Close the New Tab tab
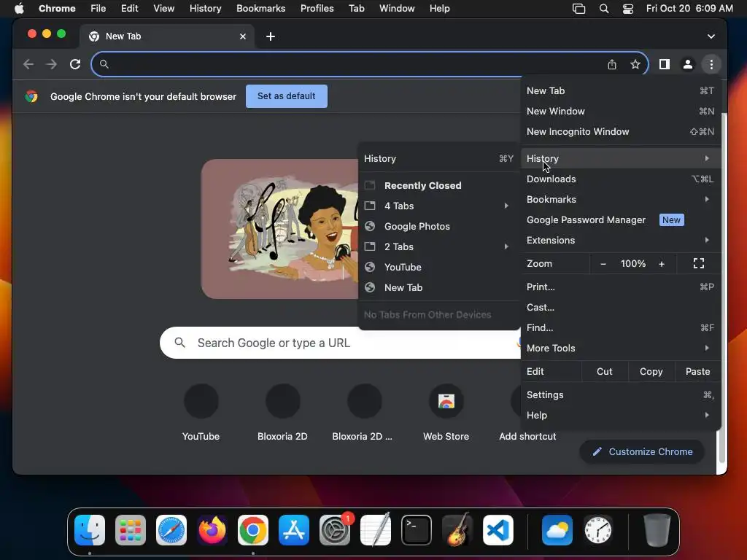The width and height of the screenshot is (747, 560). click(x=243, y=36)
